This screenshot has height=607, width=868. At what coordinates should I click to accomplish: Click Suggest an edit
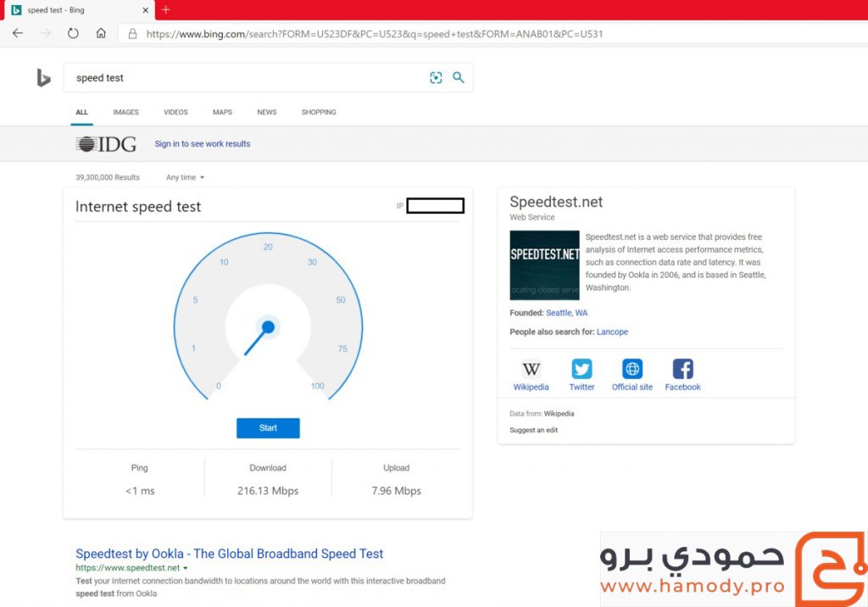pos(534,430)
